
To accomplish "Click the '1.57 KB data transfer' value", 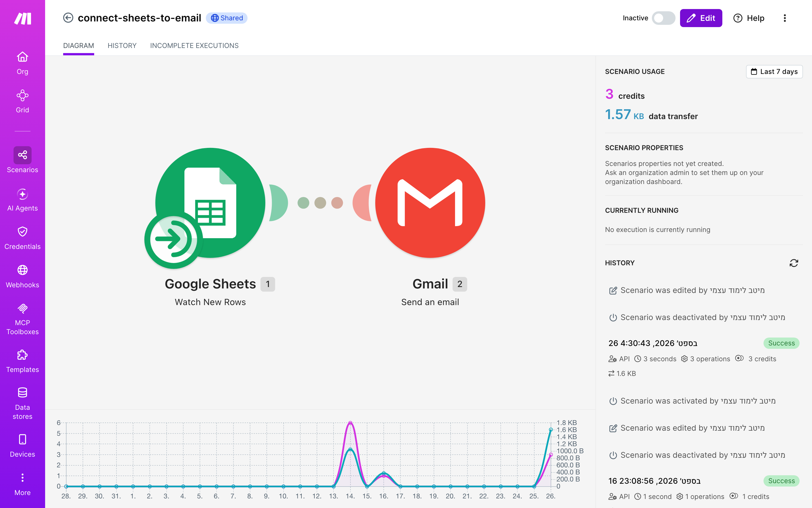I will [651, 115].
